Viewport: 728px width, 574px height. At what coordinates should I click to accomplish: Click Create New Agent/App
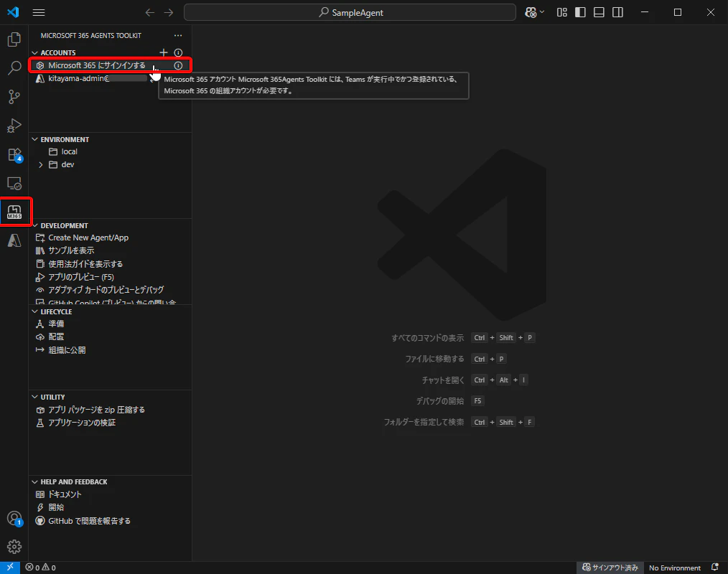click(88, 237)
